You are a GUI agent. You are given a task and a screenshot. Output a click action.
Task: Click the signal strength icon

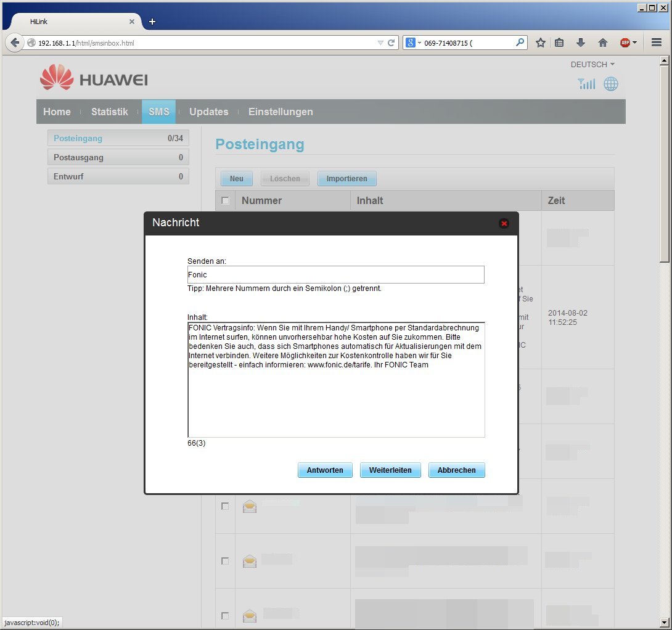(586, 84)
